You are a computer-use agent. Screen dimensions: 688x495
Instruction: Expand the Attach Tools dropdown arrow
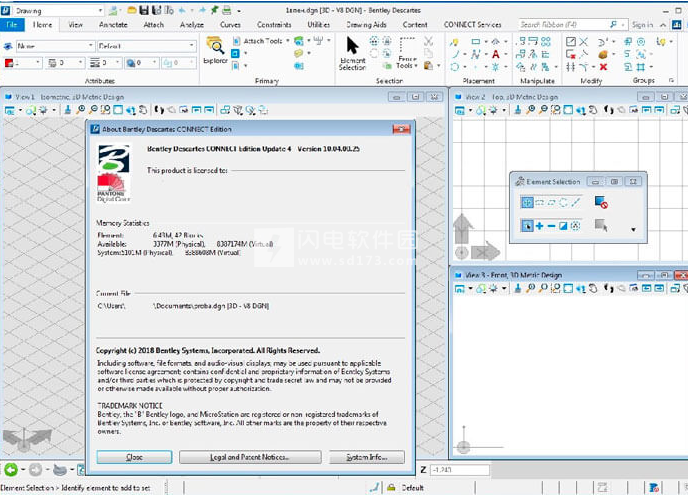(288, 41)
